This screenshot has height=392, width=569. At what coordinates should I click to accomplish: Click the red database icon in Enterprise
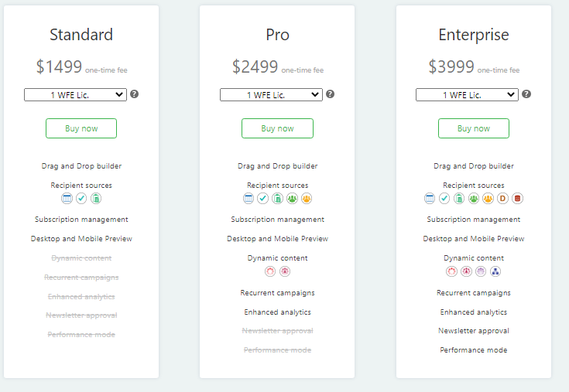click(517, 199)
